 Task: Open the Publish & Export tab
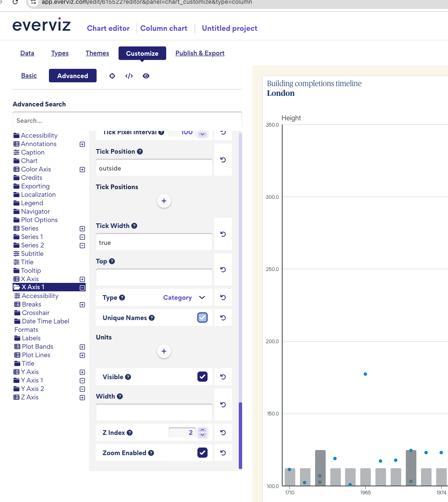click(200, 53)
